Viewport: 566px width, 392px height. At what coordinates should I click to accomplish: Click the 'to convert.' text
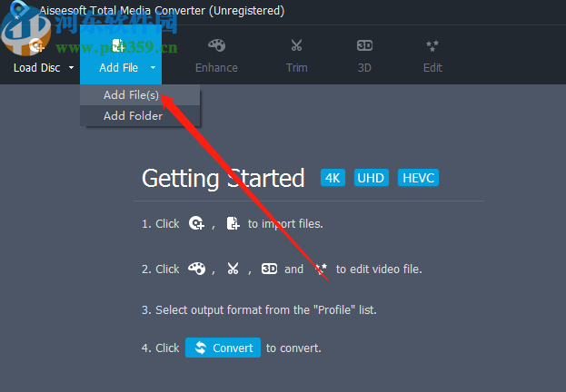click(x=293, y=348)
